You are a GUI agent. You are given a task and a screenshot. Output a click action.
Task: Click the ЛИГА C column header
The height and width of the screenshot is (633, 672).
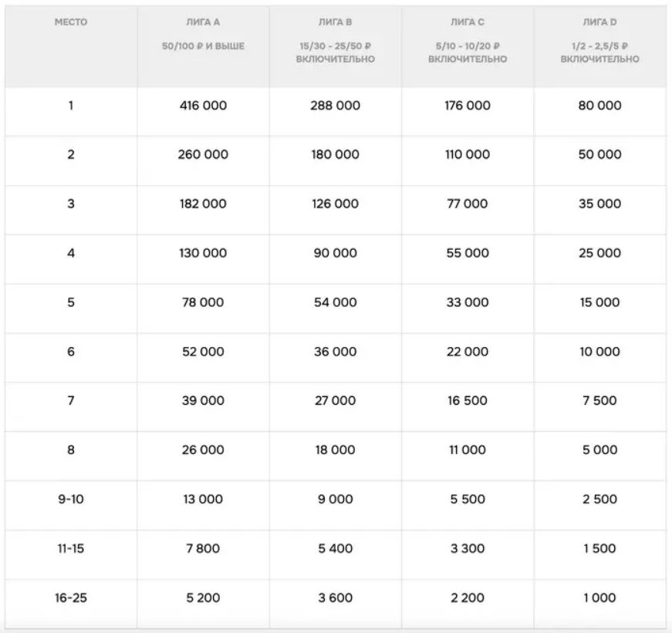(468, 22)
